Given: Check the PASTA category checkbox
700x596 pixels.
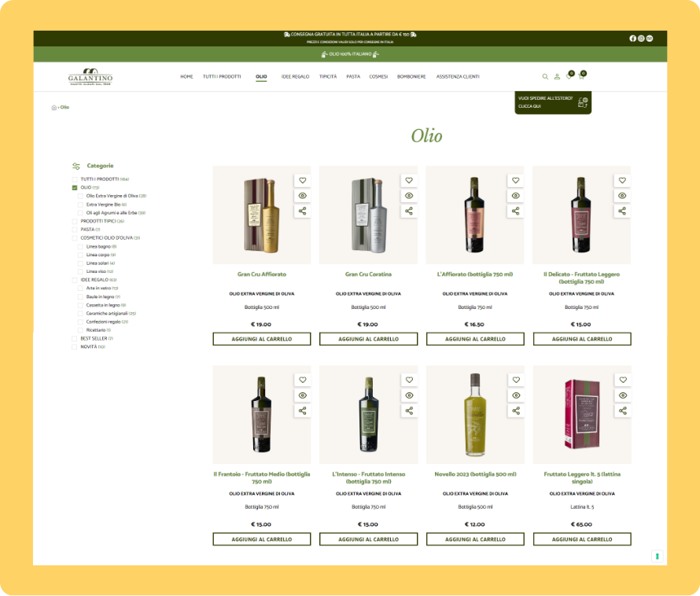Looking at the screenshot, I should click(x=75, y=230).
